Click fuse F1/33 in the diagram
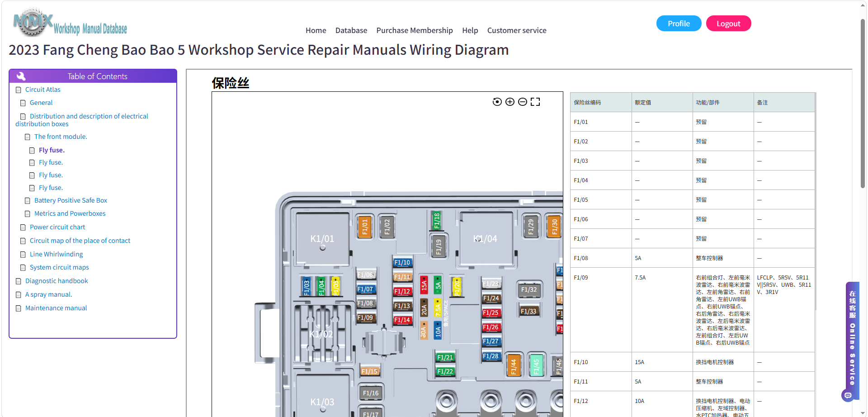 pos(528,311)
